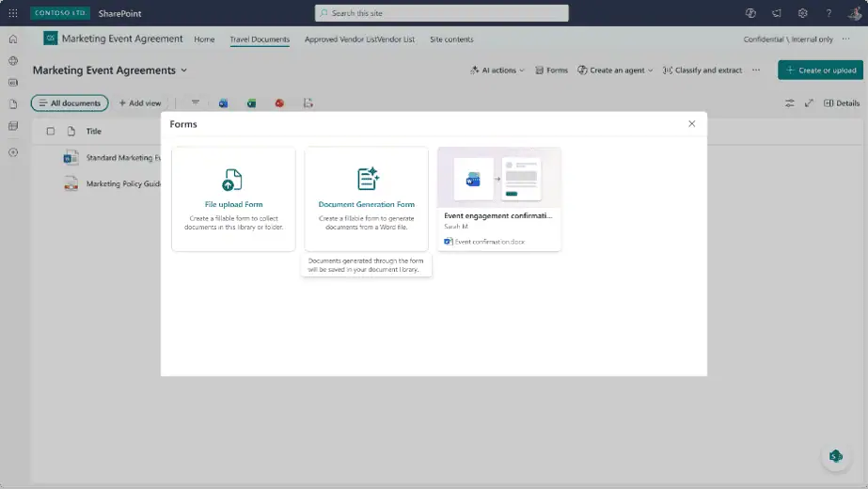Click the Add view button

point(140,103)
